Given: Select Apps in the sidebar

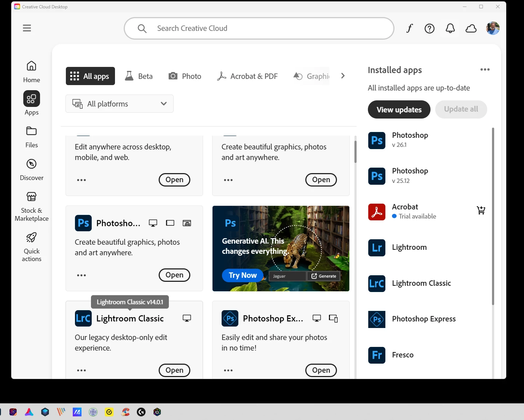Looking at the screenshot, I should [32, 103].
